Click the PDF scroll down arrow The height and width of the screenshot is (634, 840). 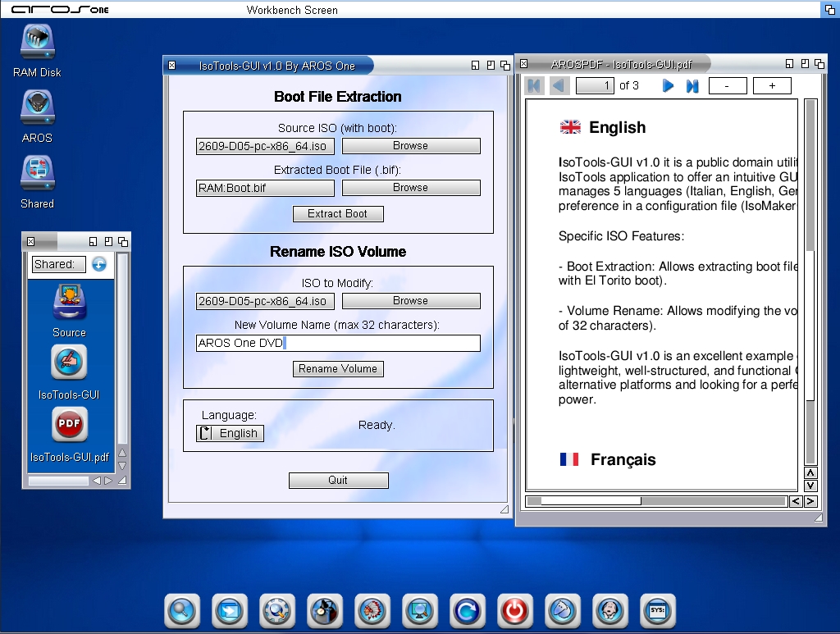coord(810,486)
